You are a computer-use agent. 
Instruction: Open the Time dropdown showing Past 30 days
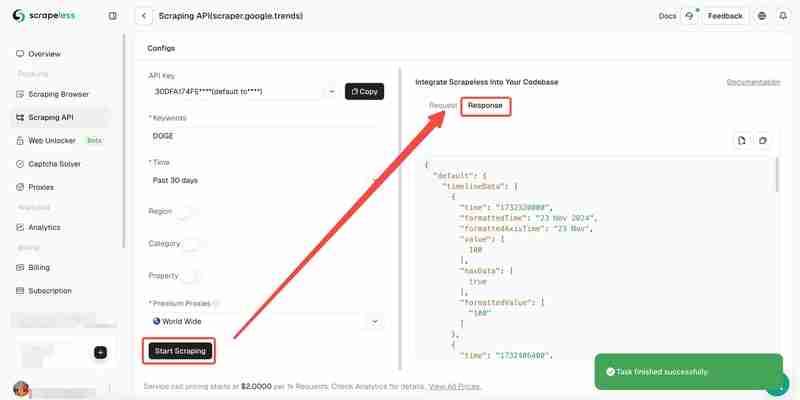pyautogui.click(x=265, y=180)
